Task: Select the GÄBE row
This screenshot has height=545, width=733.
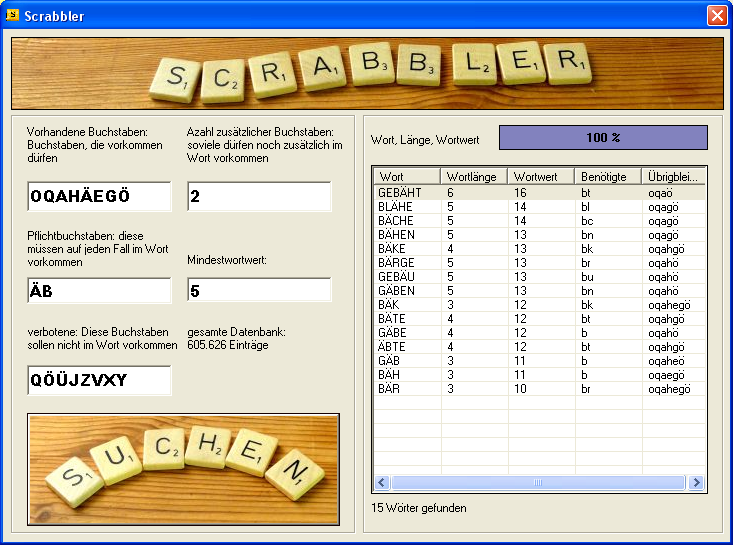Action: (x=540, y=333)
